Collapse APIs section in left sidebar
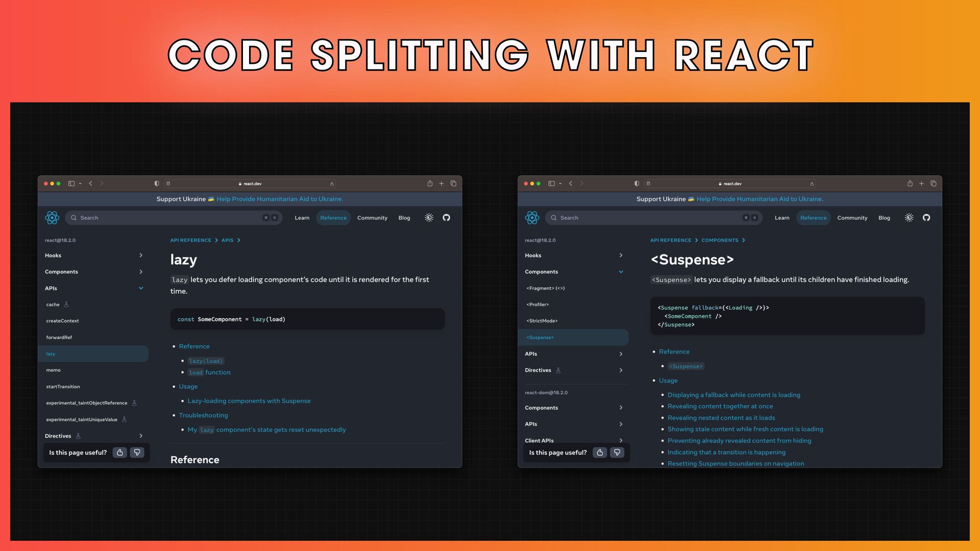Viewport: 980px width, 551px height. 141,288
